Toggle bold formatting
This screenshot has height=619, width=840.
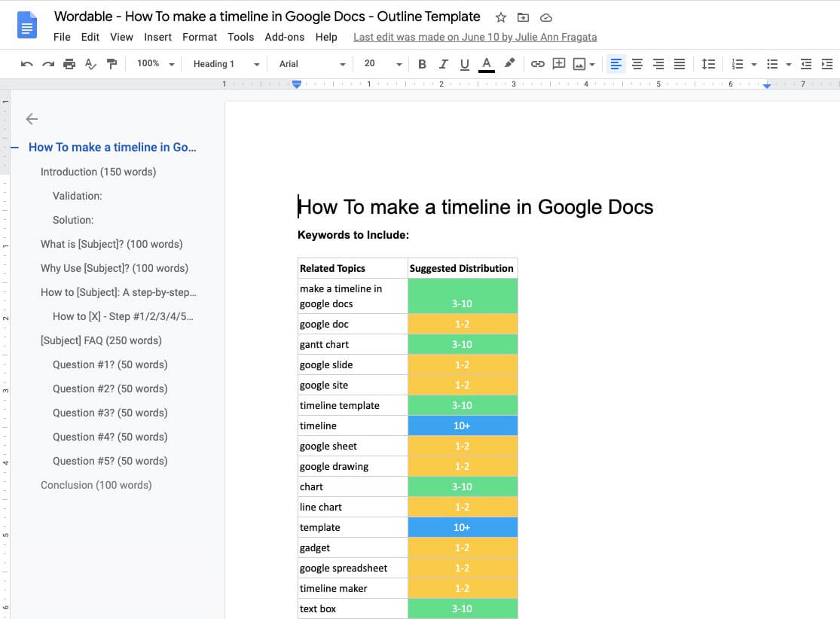[422, 64]
